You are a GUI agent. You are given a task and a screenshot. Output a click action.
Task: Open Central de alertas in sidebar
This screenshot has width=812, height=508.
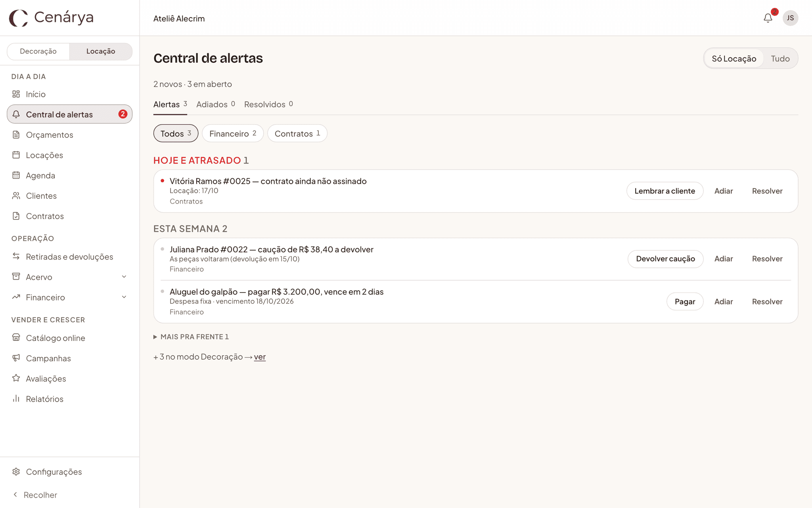click(x=69, y=114)
